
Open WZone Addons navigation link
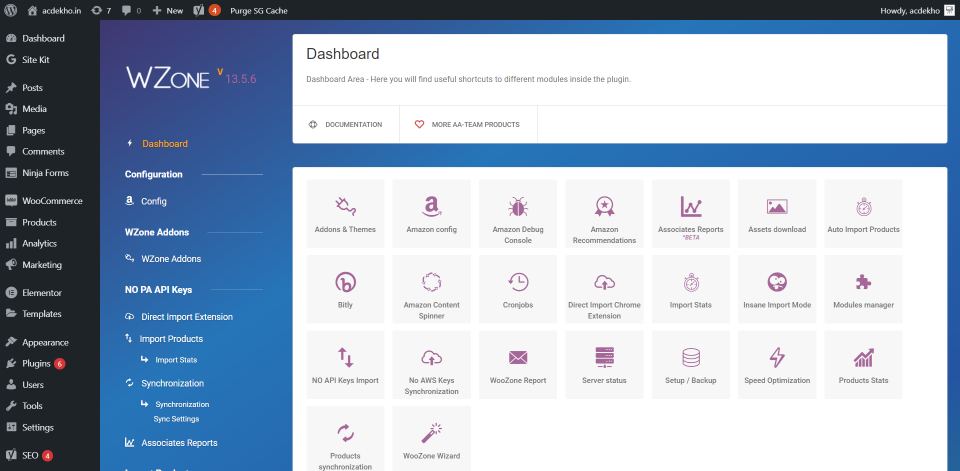pos(171,258)
